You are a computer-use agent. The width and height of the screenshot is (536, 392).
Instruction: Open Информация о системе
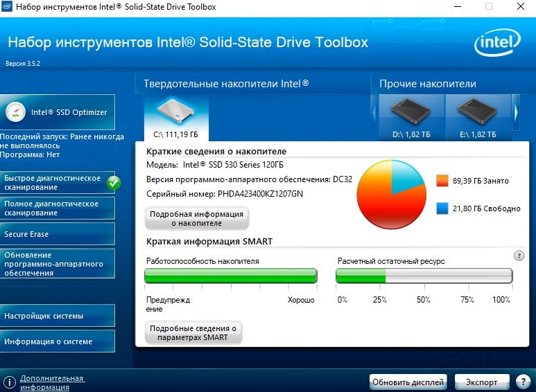click(x=57, y=341)
